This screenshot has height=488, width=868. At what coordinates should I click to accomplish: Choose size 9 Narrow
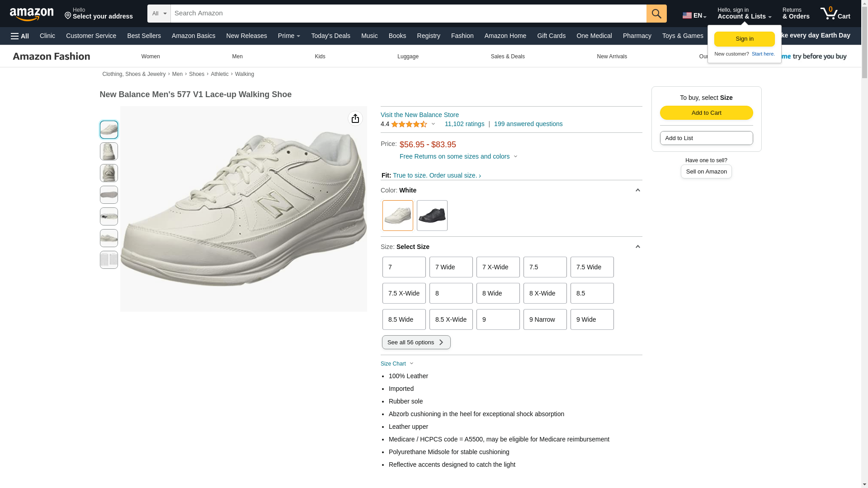point(545,319)
